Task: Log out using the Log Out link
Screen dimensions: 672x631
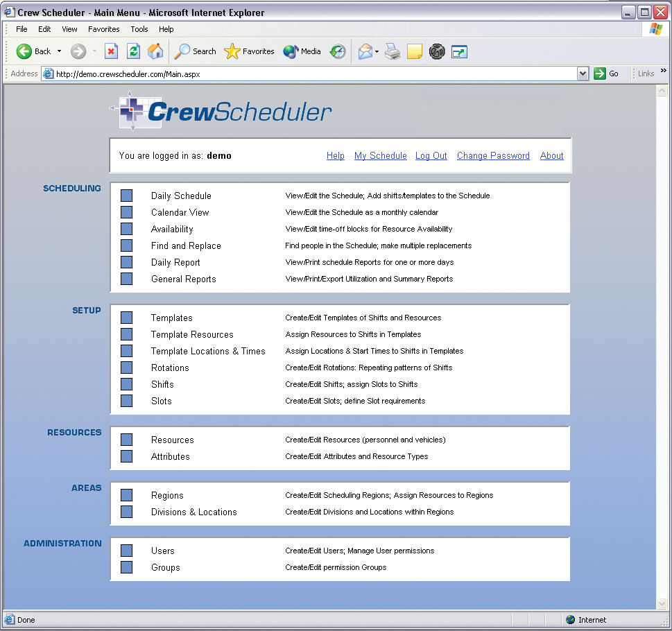Action: pos(431,155)
